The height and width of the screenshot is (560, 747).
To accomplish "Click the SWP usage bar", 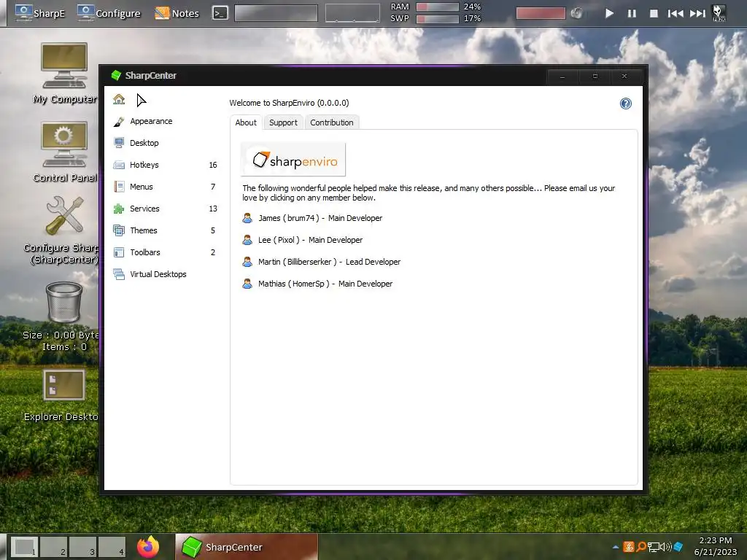I will click(438, 18).
